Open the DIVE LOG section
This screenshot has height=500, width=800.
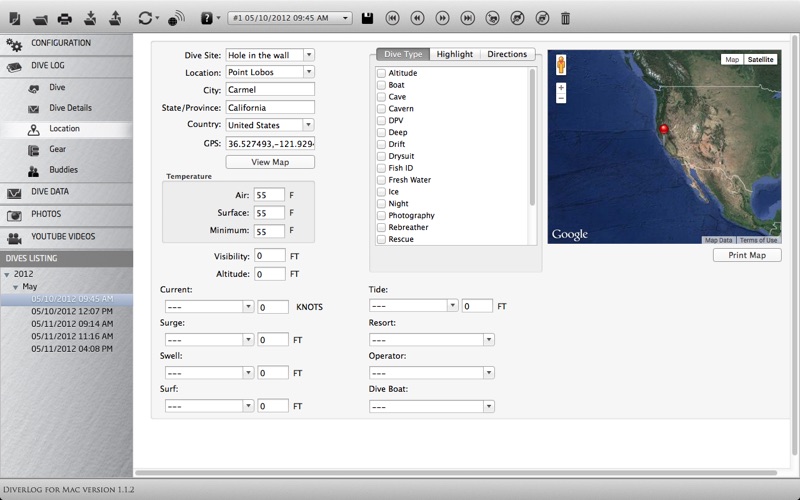click(66, 66)
